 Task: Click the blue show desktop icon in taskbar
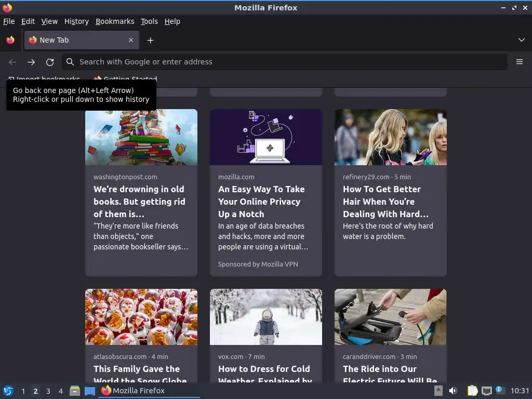(89, 391)
